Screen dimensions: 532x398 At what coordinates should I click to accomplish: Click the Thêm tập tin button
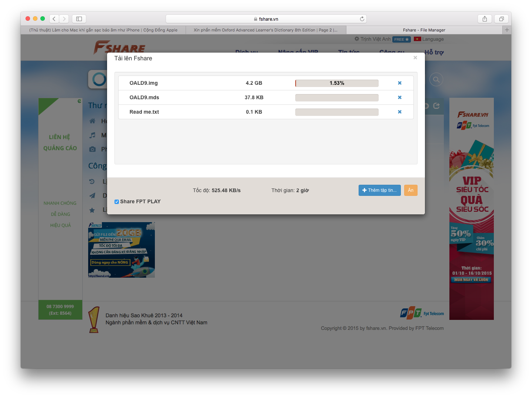(x=379, y=190)
